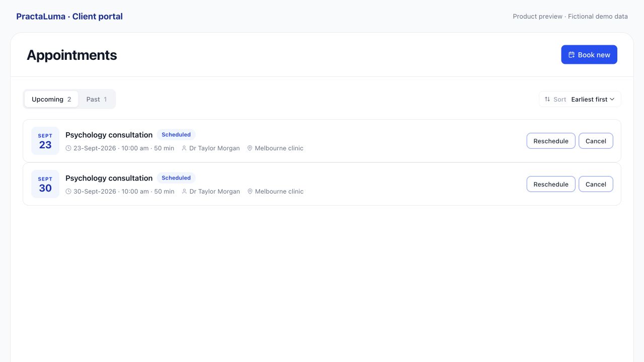644x362 pixels.
Task: Click the clock icon beside 23-Sept-2026
Action: [68, 148]
